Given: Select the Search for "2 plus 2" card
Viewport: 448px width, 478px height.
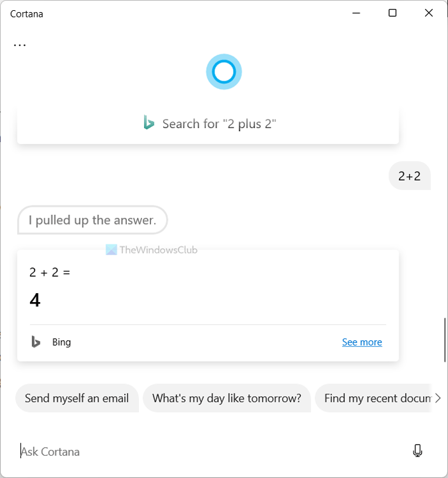Looking at the screenshot, I should 208,124.
